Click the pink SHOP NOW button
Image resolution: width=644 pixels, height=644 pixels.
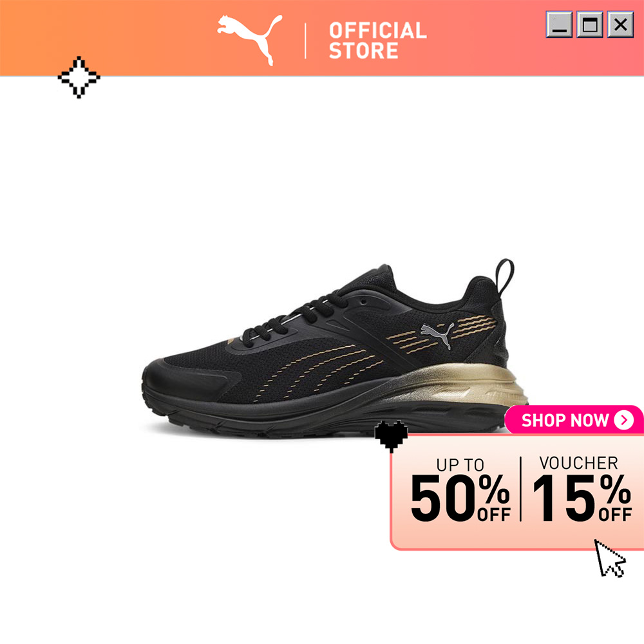click(574, 420)
